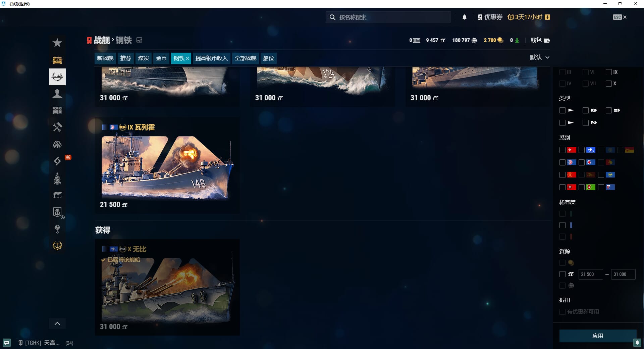Click the golden anchor wreath icon

coord(57,246)
